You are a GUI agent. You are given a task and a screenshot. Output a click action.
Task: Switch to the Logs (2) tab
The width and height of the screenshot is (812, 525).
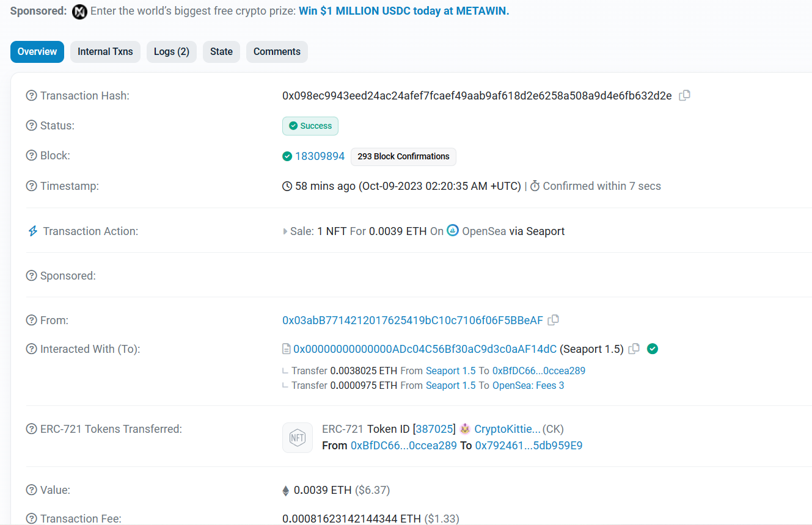coord(172,52)
